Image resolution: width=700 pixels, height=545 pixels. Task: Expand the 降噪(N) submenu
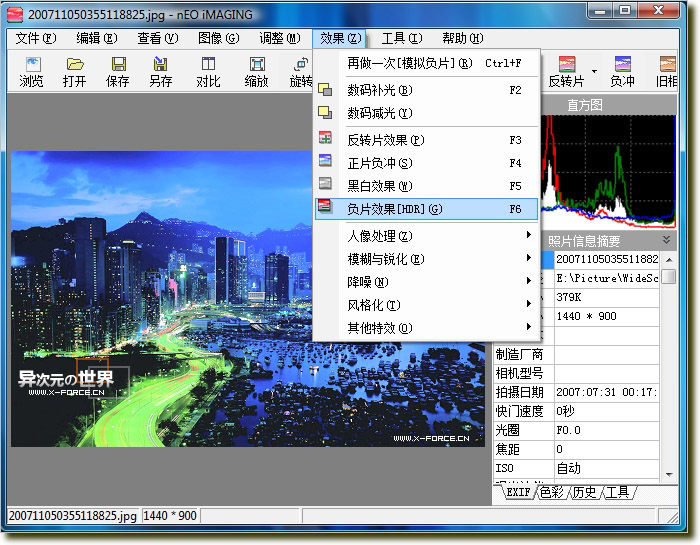(x=427, y=282)
